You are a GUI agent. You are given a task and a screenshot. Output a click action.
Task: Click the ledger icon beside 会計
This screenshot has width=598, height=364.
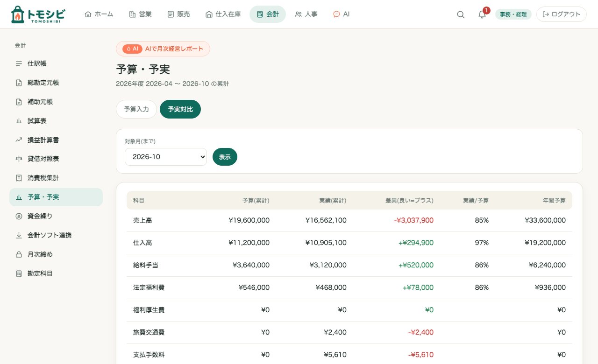click(260, 14)
